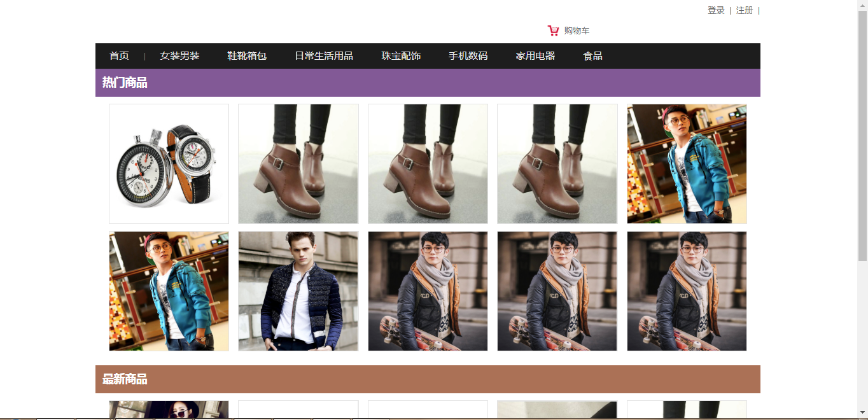This screenshot has width=868, height=420.
Task: Go to 首页 in the navigation bar
Action: pos(119,56)
